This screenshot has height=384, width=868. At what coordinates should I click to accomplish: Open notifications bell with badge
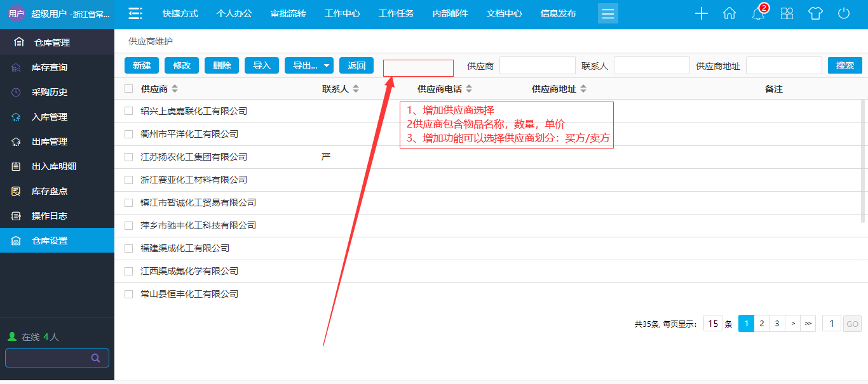coord(758,14)
